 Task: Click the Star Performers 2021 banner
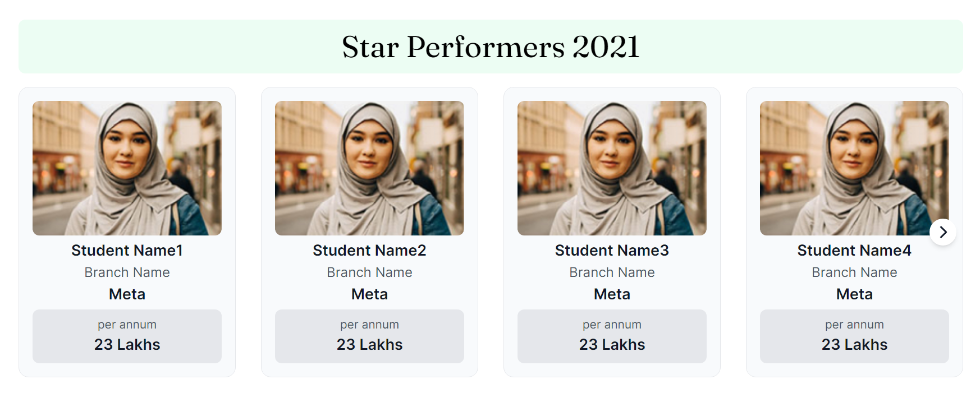tap(491, 47)
